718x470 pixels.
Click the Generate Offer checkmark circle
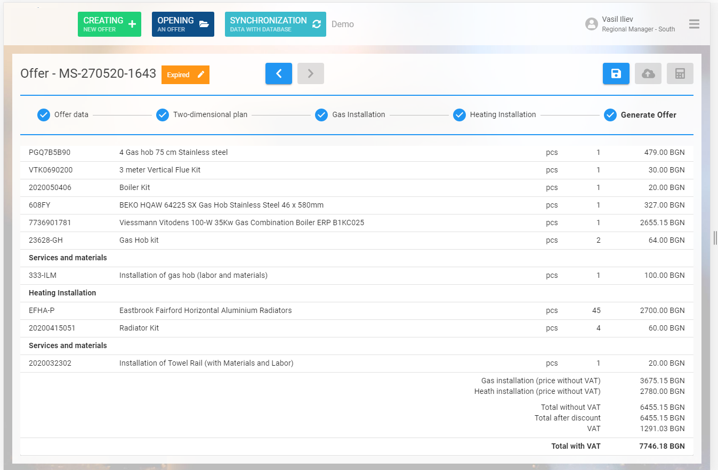point(610,115)
